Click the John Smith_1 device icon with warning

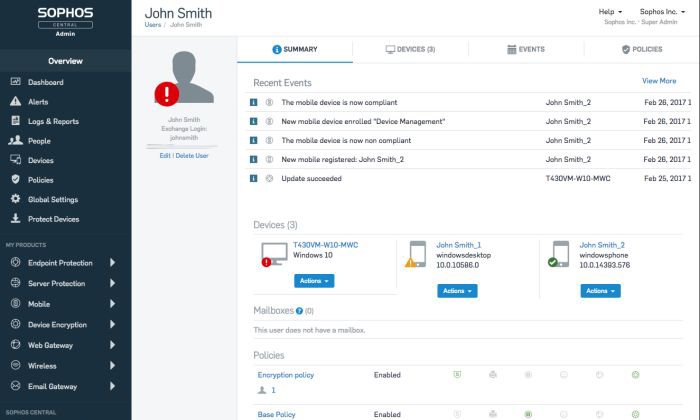click(416, 254)
